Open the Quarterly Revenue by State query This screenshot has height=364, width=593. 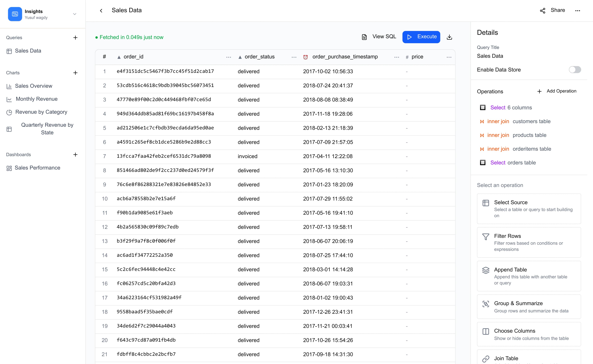(47, 128)
